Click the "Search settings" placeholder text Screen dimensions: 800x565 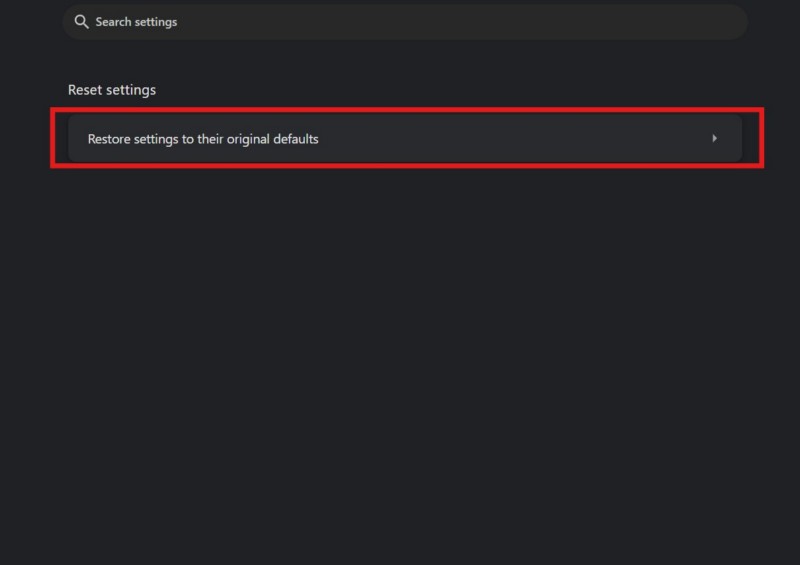coord(136,22)
